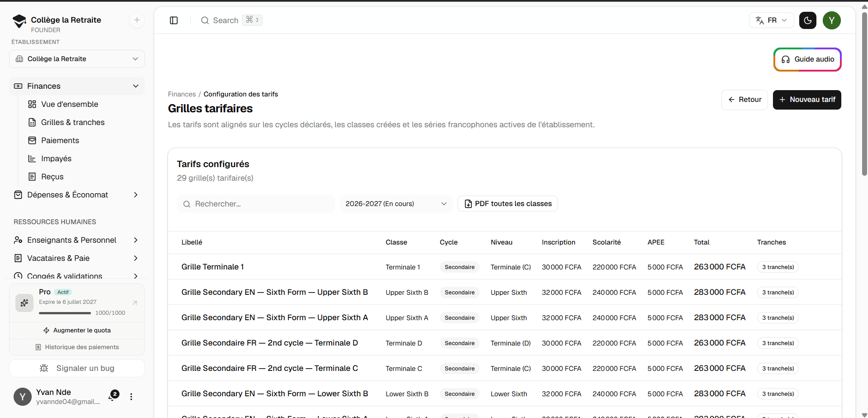868x418 pixels.
Task: Expand Dépenses & Économat menu
Action: click(x=77, y=195)
